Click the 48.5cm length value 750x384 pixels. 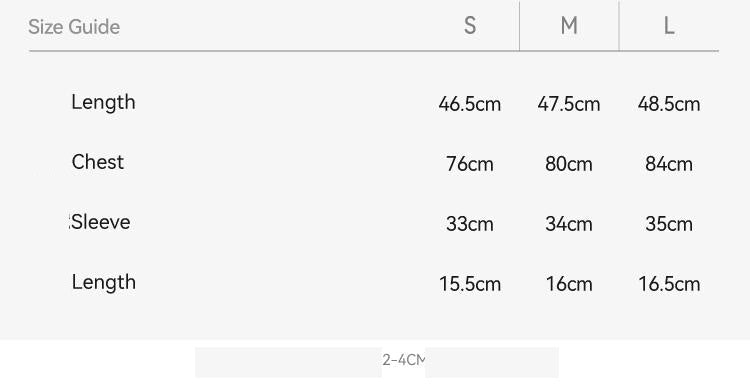(669, 104)
